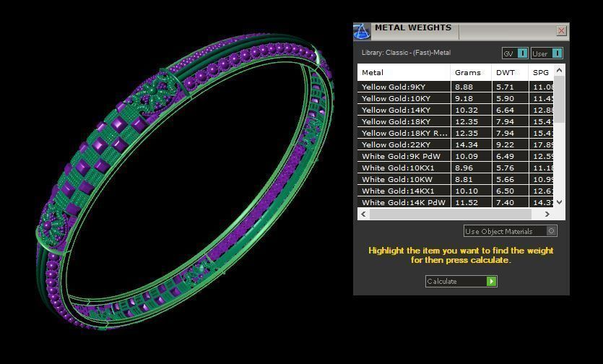Viewport: 603px width, 364px height.
Task: Click the 9.18 grams value
Action: 464,98
